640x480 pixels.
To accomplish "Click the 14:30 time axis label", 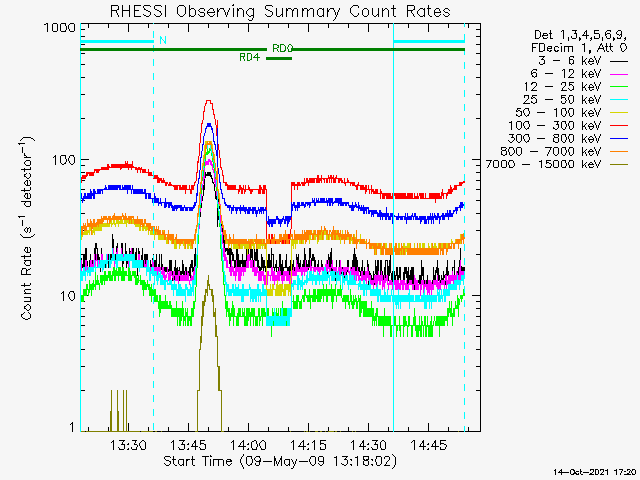I will coord(368,445).
